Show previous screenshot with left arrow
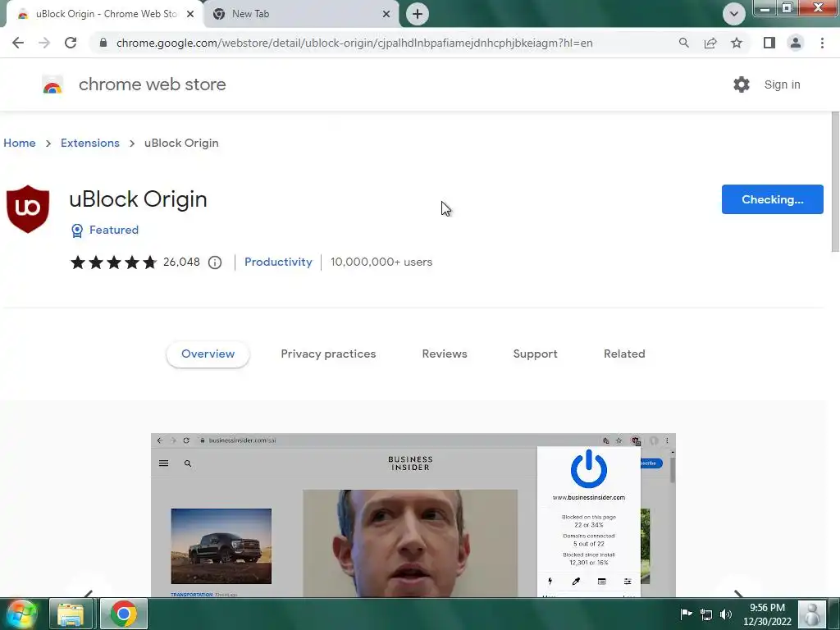 89,594
